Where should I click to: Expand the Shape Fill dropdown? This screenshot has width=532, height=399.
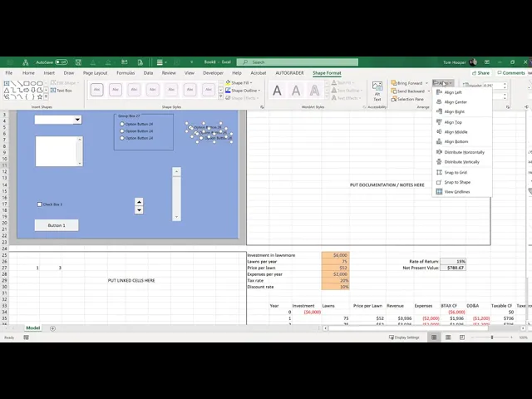(x=251, y=83)
